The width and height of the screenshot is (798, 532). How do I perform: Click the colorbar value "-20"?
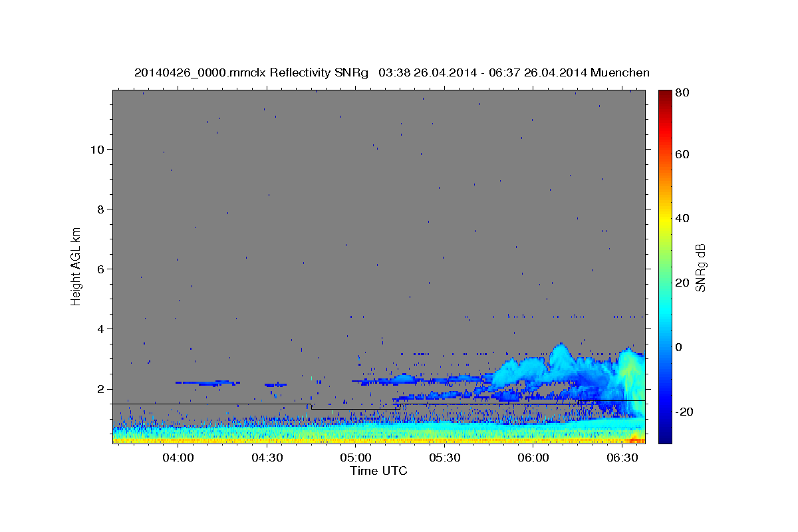click(685, 412)
